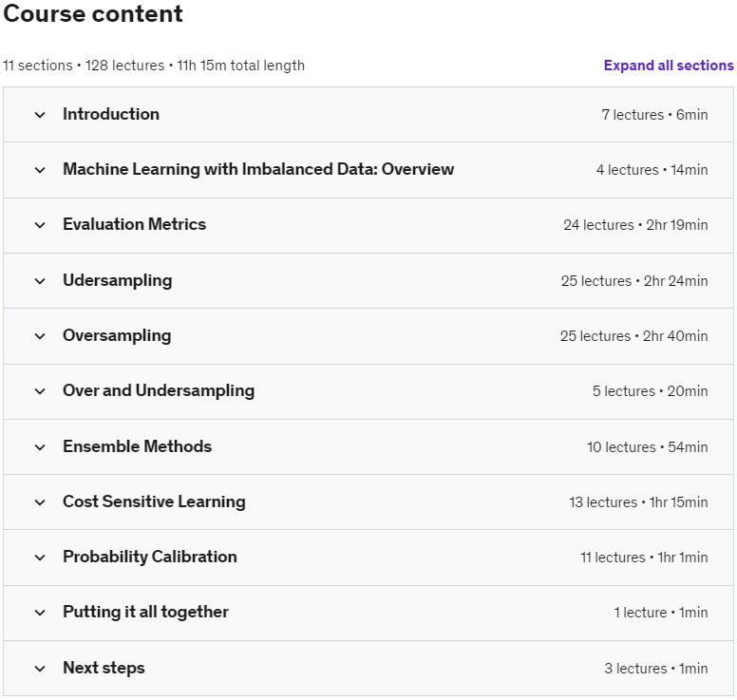Expand Putting it all together chevron
The image size is (737, 700).
[x=40, y=613]
